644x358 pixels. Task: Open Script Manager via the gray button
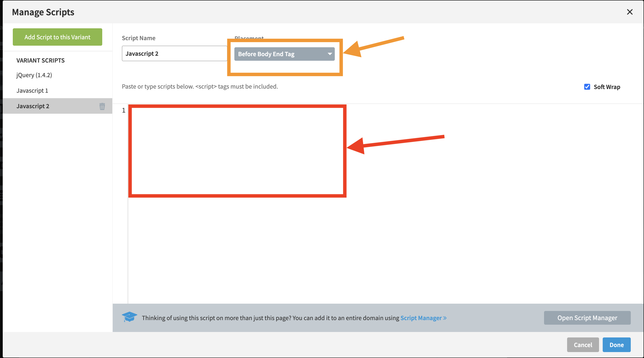coord(587,318)
